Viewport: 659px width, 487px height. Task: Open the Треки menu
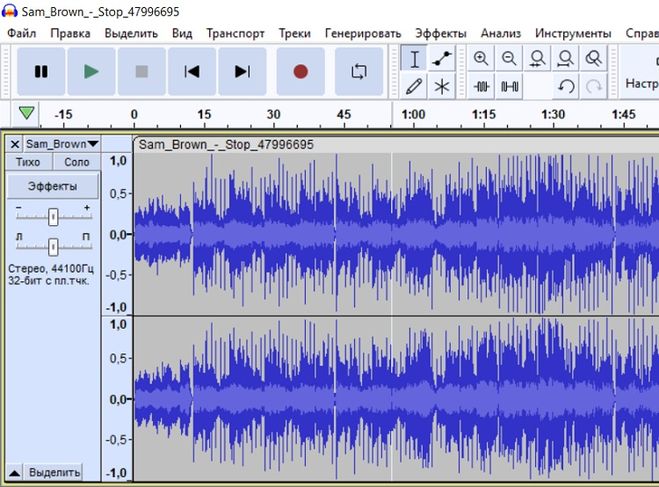(295, 33)
